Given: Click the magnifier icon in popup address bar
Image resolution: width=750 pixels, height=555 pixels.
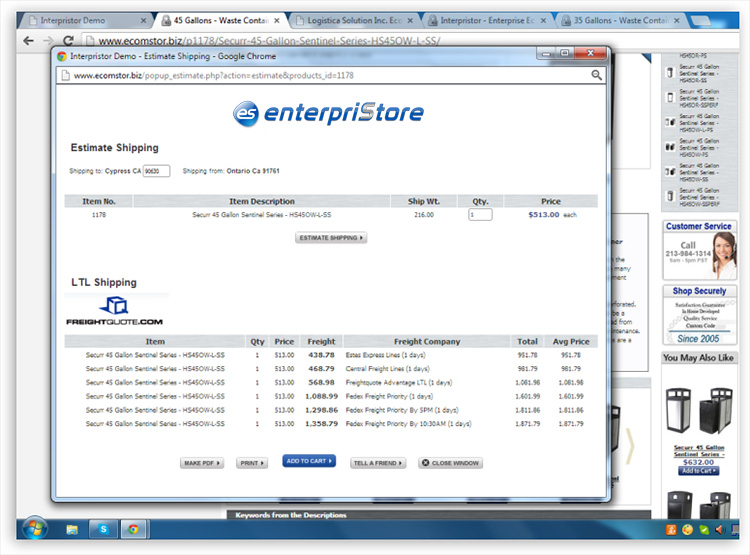Looking at the screenshot, I should [596, 75].
